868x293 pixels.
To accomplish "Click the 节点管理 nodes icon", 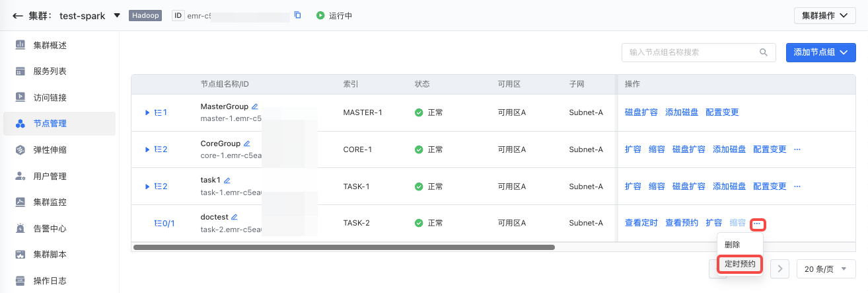I will pos(20,124).
